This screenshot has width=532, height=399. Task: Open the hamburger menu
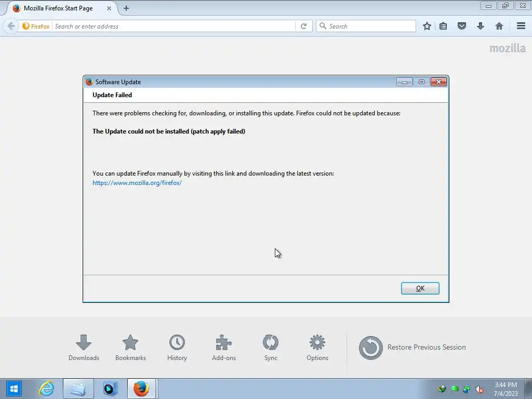click(x=521, y=26)
